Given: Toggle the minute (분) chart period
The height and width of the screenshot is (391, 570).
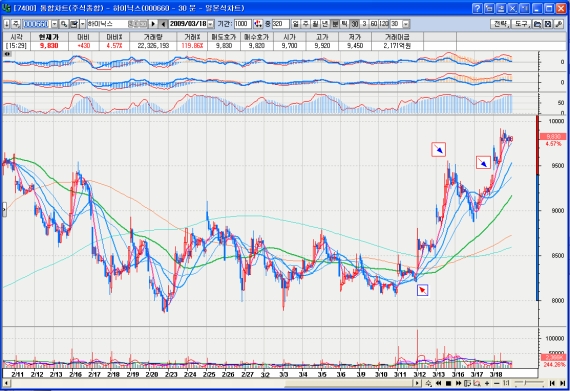Looking at the screenshot, I should (335, 24).
